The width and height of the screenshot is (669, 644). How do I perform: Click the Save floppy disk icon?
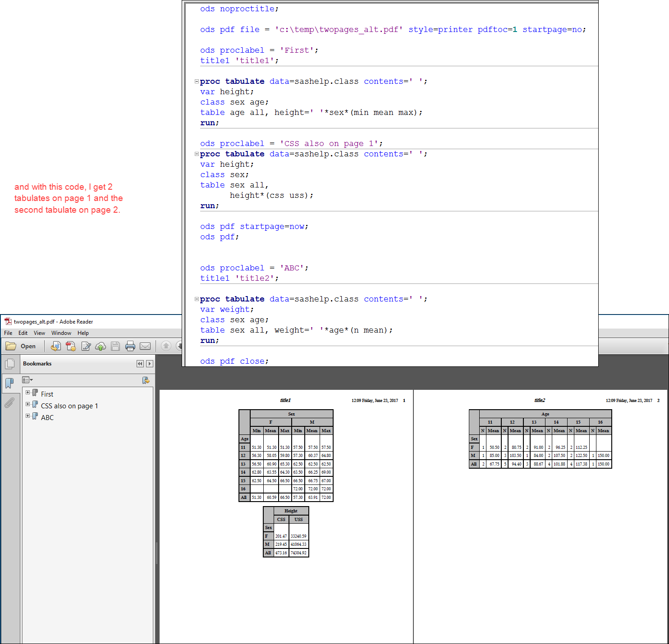[x=115, y=346]
